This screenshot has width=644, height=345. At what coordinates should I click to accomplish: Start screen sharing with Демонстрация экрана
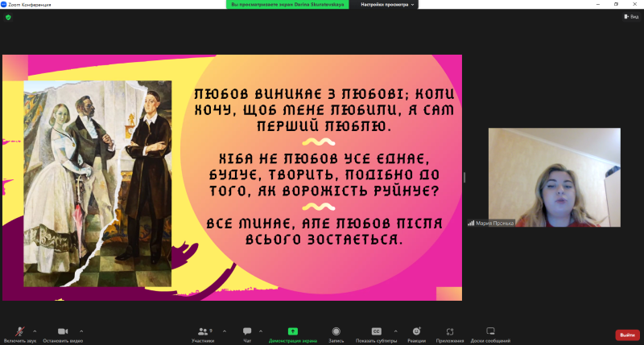[x=293, y=334]
